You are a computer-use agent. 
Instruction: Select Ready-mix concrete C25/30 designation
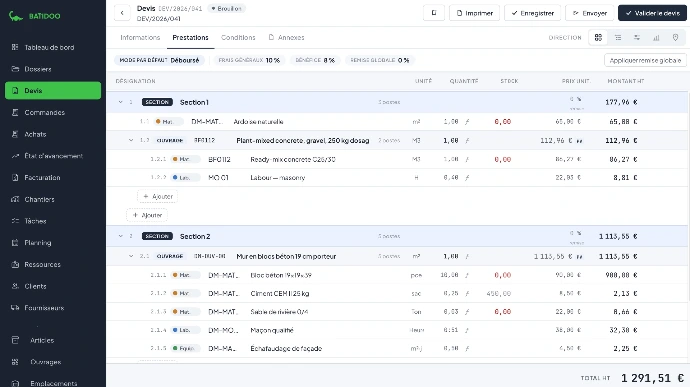(x=293, y=159)
